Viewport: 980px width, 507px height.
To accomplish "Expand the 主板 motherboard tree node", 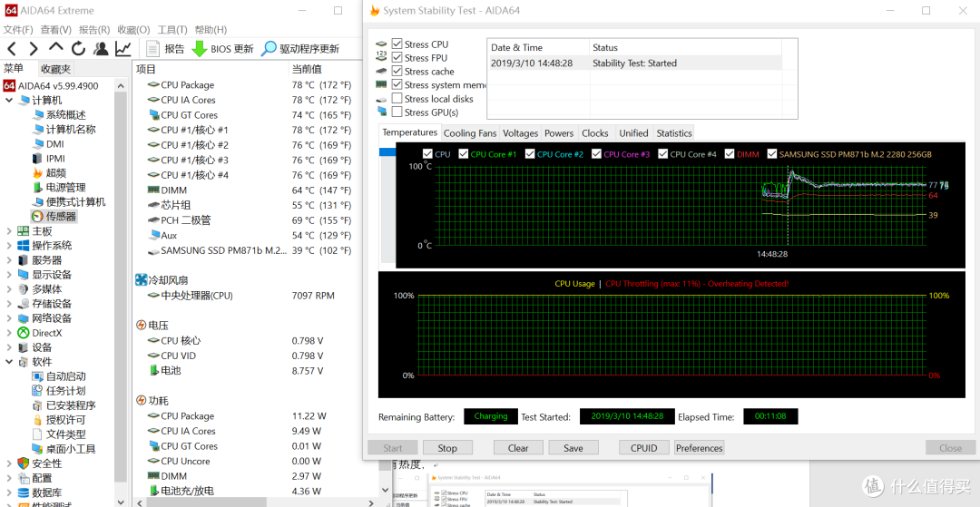I will (x=9, y=231).
